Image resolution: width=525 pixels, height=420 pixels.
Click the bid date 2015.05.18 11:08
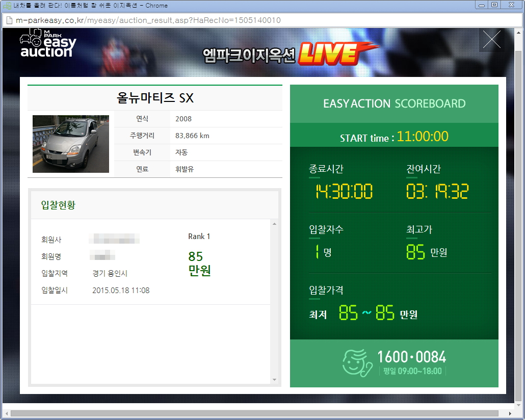[x=121, y=291]
